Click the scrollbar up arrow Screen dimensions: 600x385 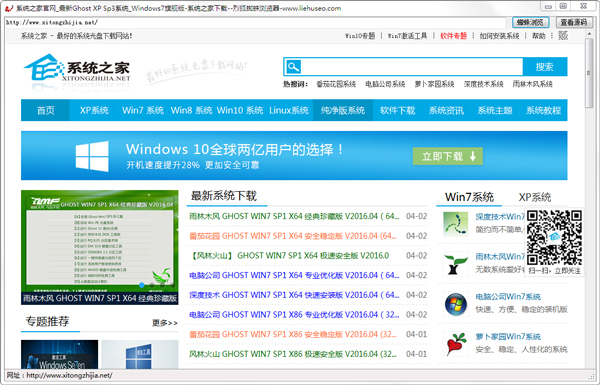coord(589,34)
